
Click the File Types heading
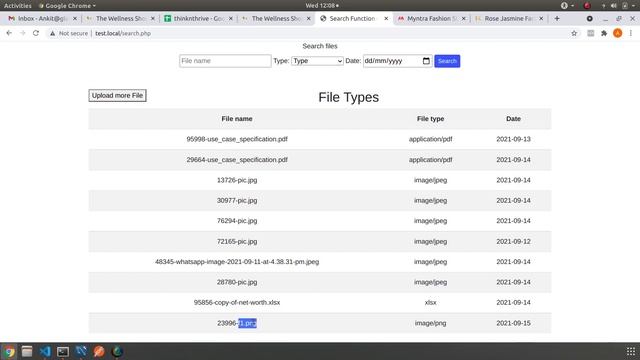[x=349, y=97]
